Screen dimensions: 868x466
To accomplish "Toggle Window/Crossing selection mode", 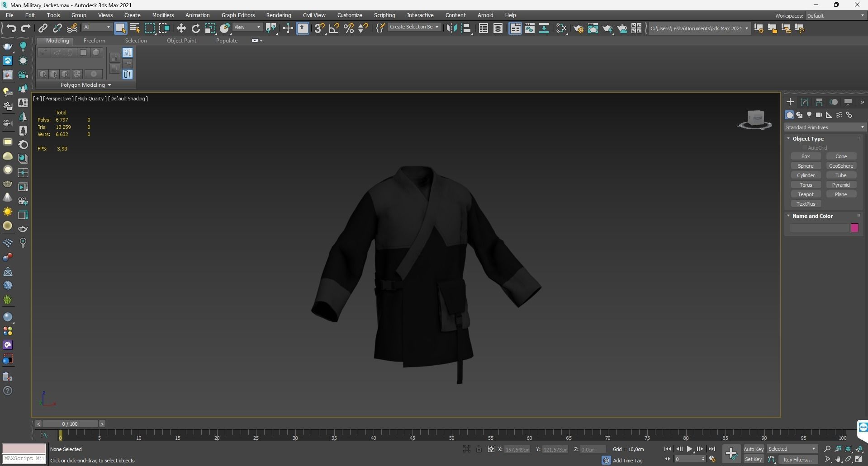I will tap(164, 28).
